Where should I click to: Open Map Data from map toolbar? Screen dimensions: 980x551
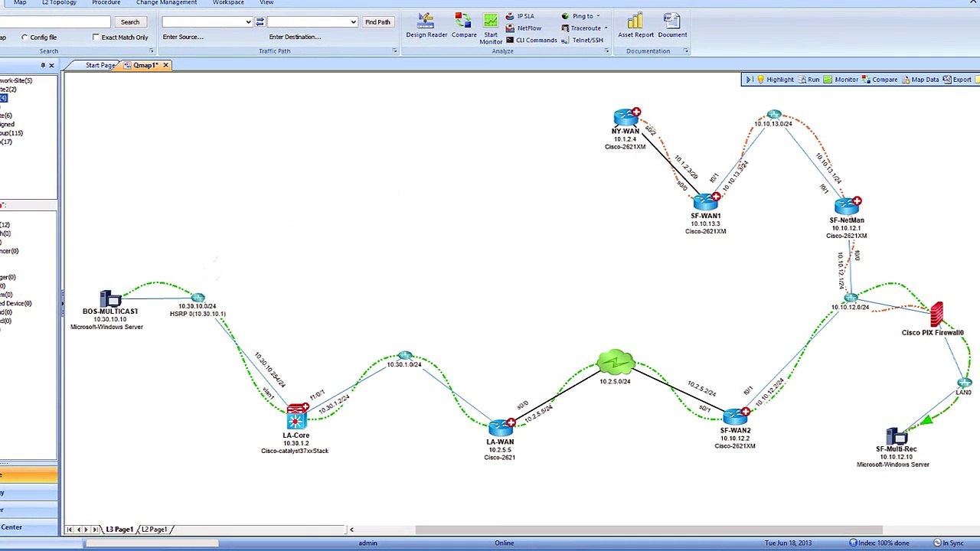(920, 80)
